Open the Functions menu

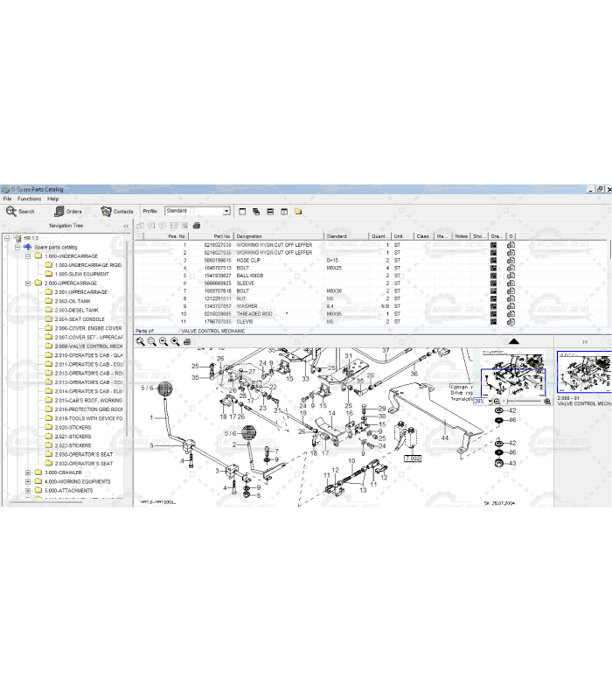29,199
